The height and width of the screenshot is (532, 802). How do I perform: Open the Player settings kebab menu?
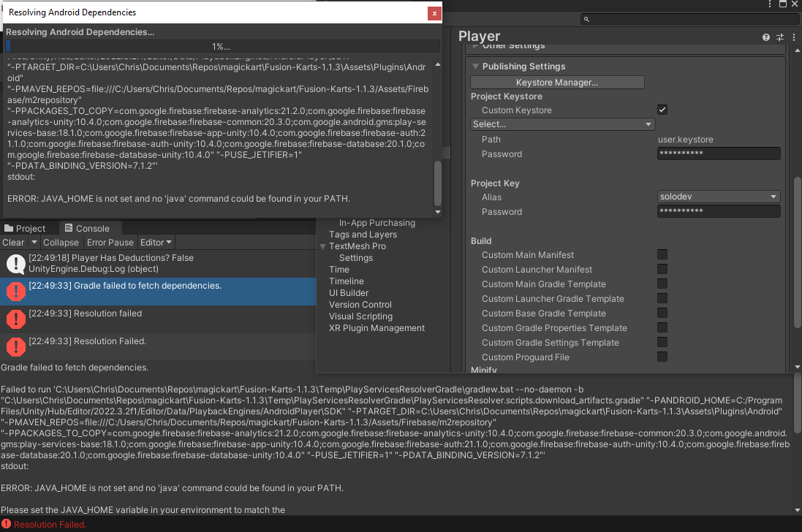pyautogui.click(x=794, y=37)
